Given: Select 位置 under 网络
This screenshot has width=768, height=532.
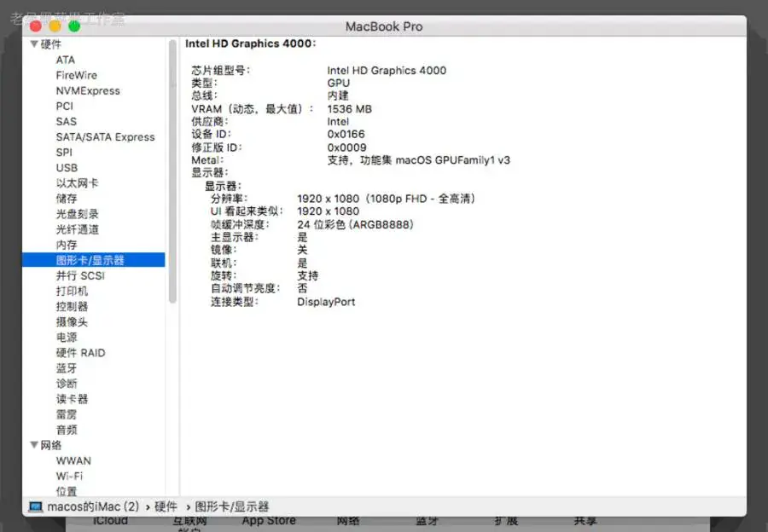Looking at the screenshot, I should point(66,491).
